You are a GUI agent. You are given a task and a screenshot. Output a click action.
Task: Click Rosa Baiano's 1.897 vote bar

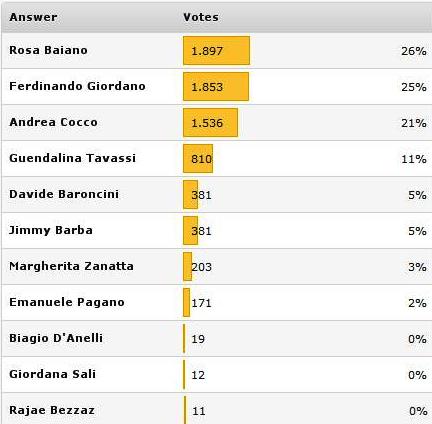pos(216,50)
